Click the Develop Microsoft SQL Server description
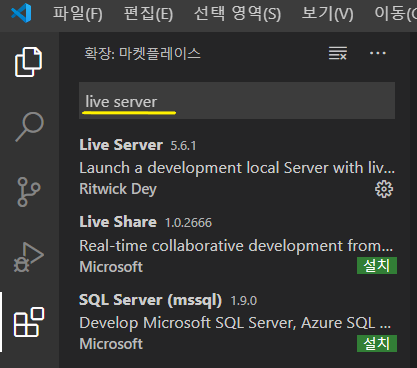The width and height of the screenshot is (417, 368). pos(235,323)
